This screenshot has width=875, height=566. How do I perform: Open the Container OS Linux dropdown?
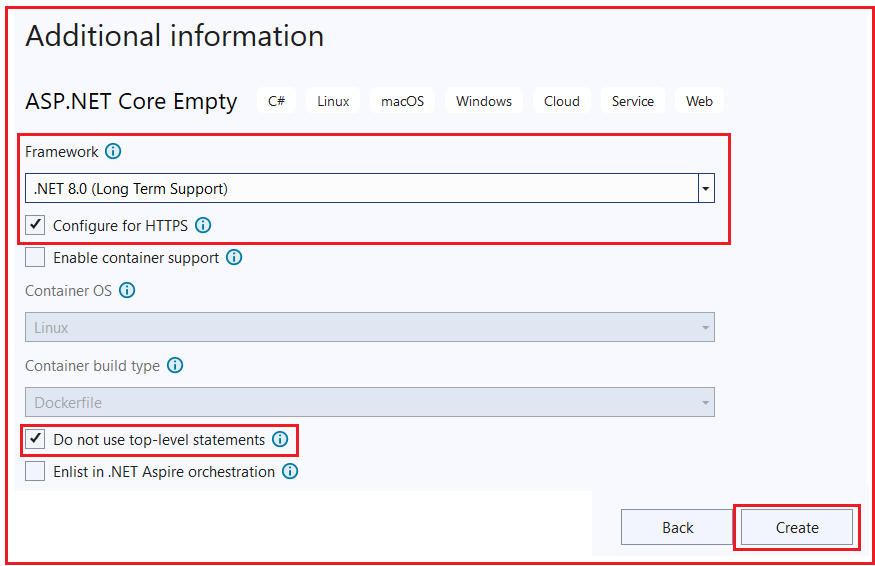tap(370, 327)
